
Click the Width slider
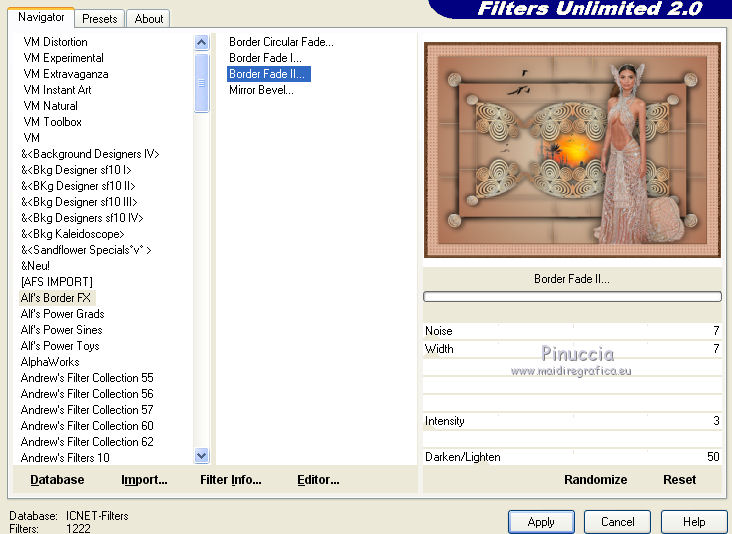572,349
